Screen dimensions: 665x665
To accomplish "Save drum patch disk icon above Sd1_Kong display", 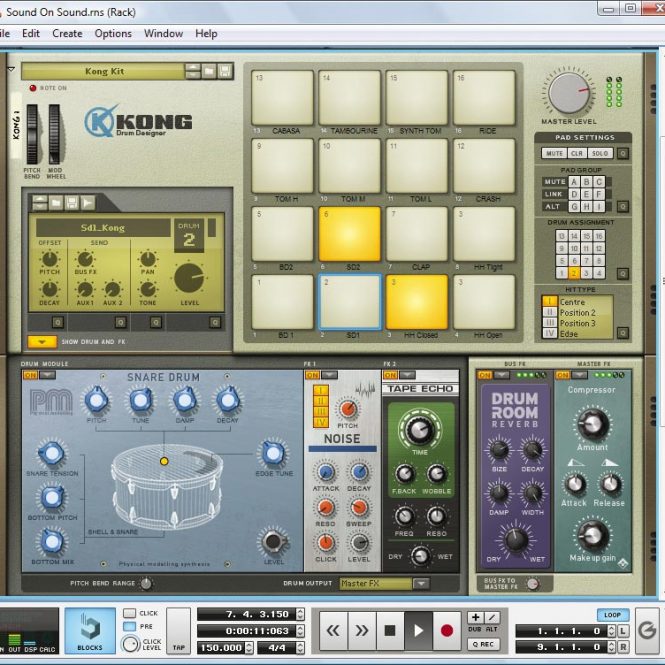I will pos(72,203).
